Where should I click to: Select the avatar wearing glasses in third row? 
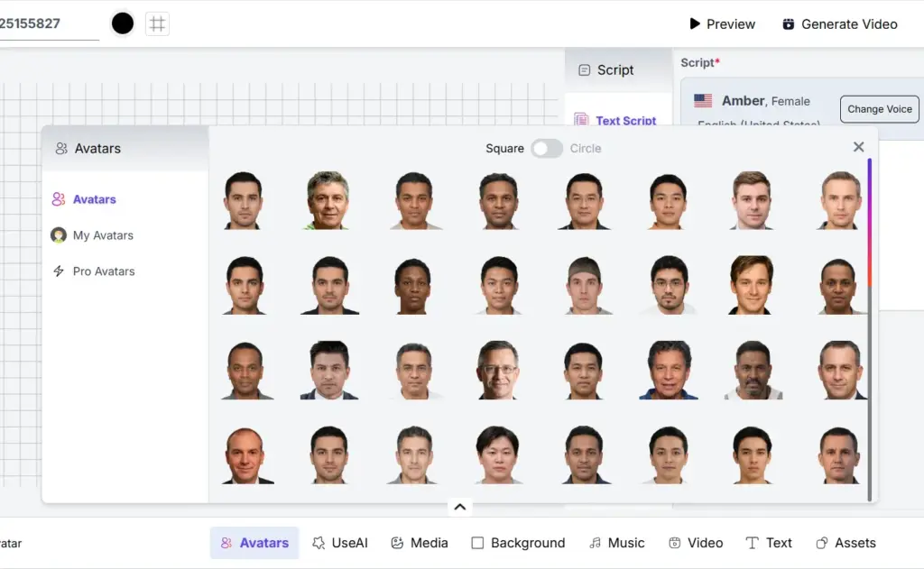[x=499, y=369]
